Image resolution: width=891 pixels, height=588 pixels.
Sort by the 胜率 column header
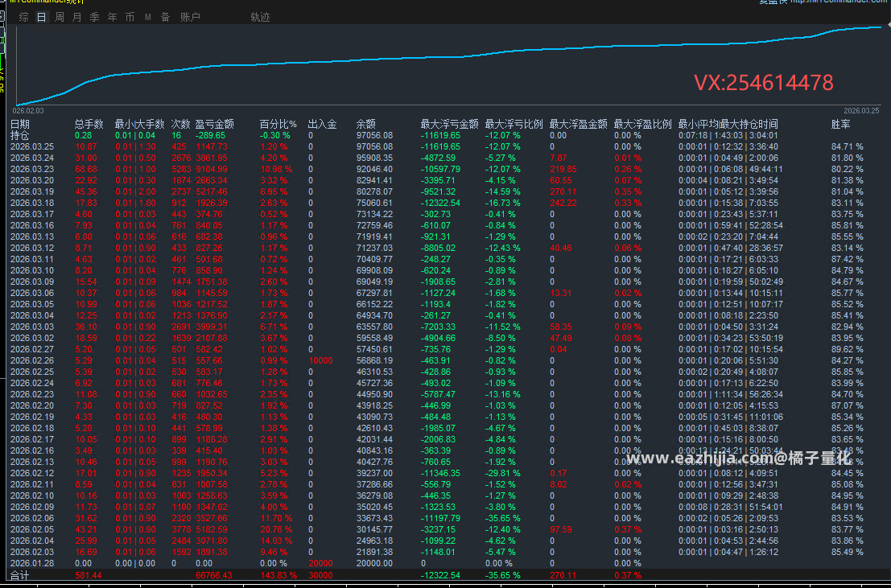[x=840, y=124]
